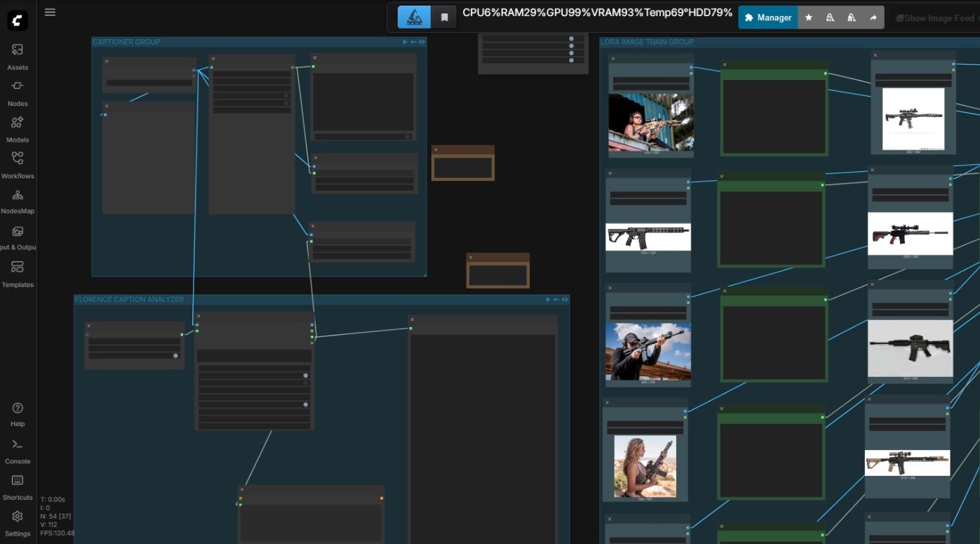Open the Manager button
980x544 pixels.
(768, 18)
